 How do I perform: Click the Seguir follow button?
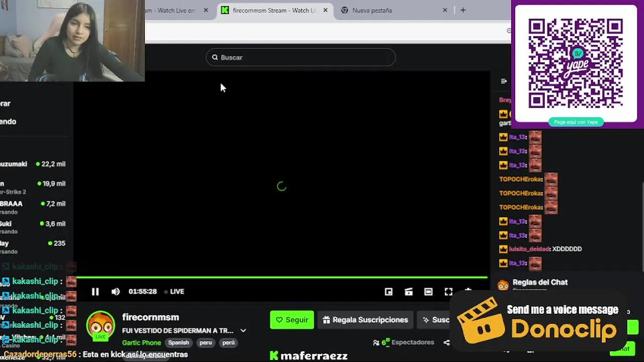(292, 320)
